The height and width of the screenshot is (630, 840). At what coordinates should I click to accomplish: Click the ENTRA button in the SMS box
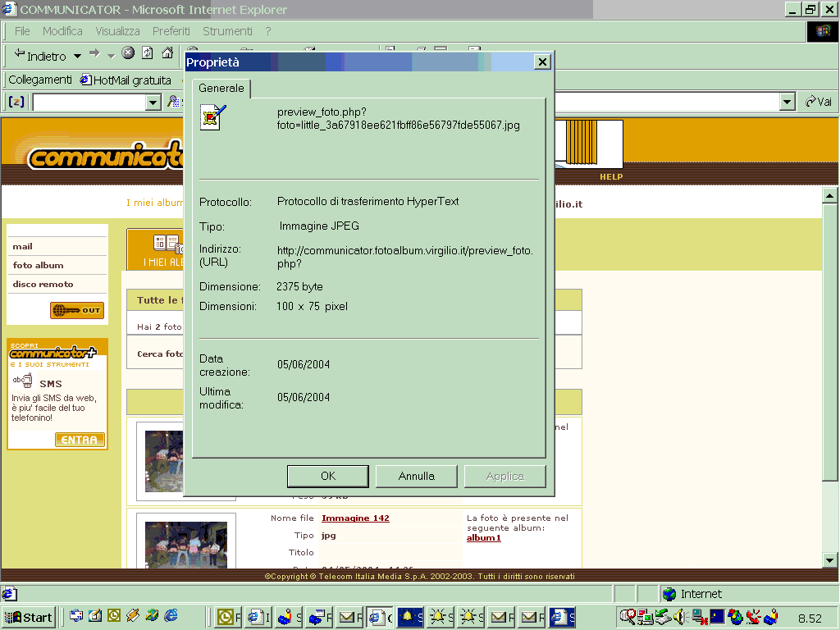coord(80,440)
